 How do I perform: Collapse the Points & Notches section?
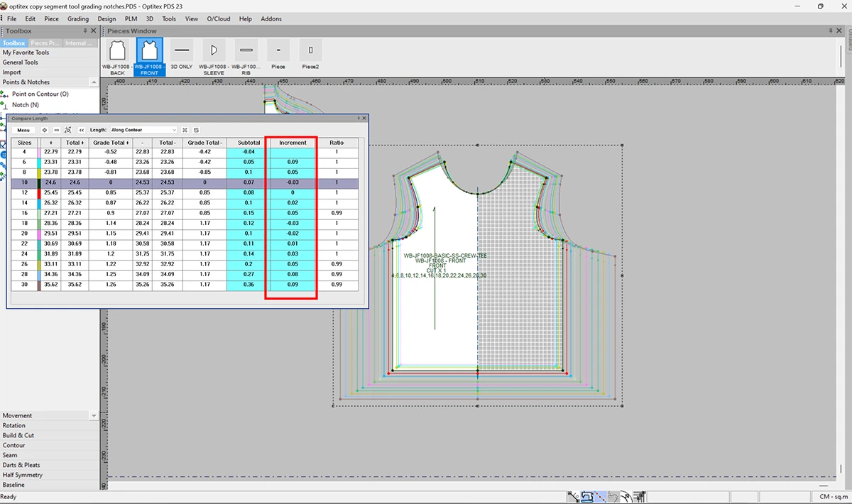[93, 82]
